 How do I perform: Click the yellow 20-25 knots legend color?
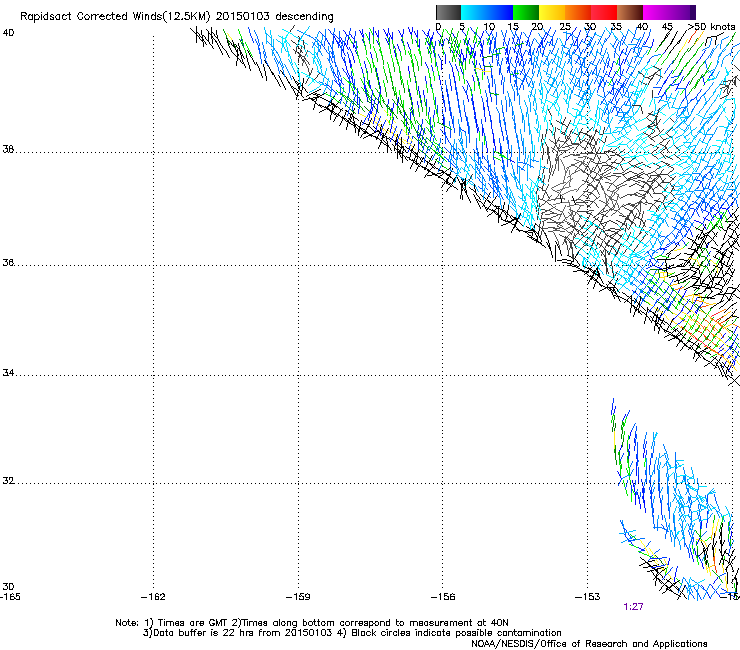pos(552,12)
